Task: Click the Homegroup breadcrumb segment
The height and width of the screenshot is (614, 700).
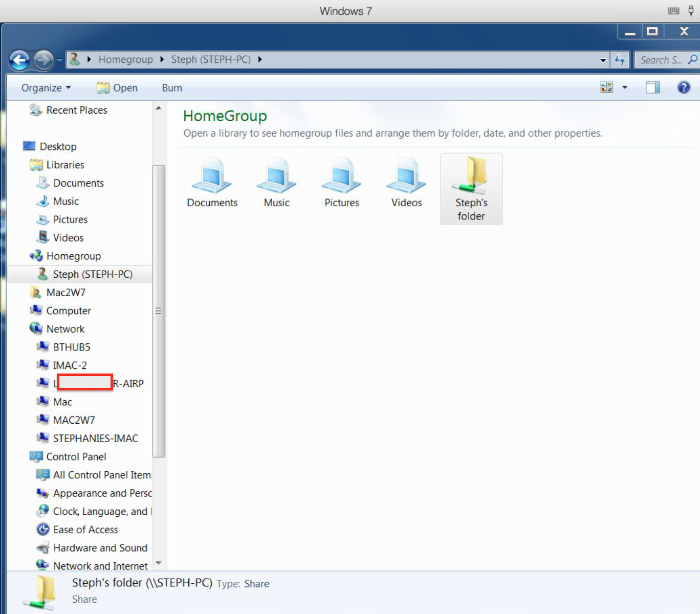Action: [x=125, y=59]
